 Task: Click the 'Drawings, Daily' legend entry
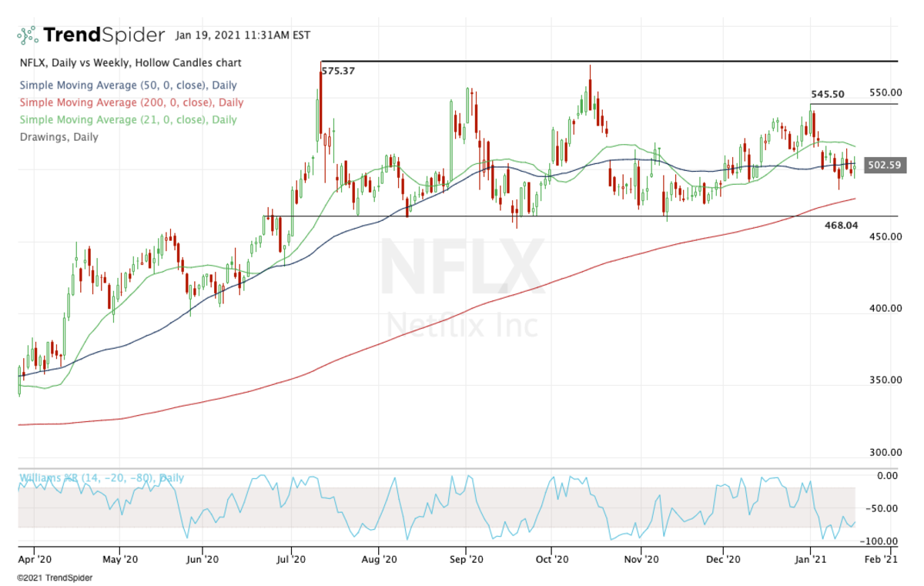point(59,137)
